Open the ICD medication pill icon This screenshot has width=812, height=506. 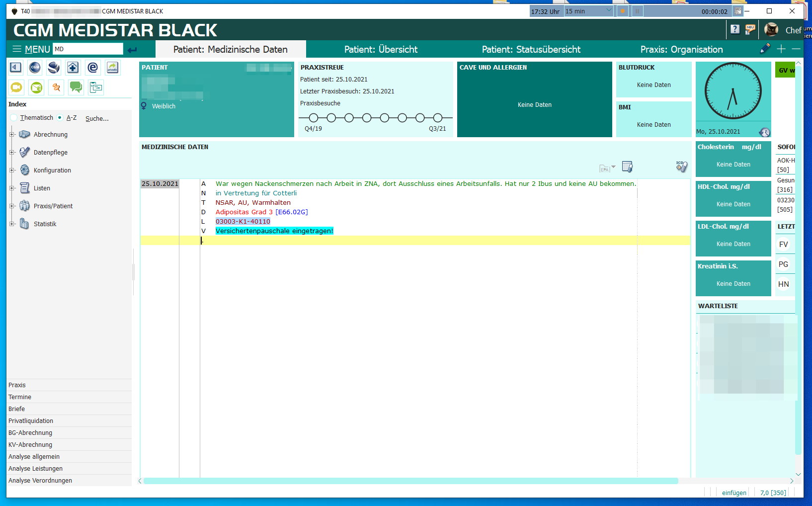coord(681,167)
